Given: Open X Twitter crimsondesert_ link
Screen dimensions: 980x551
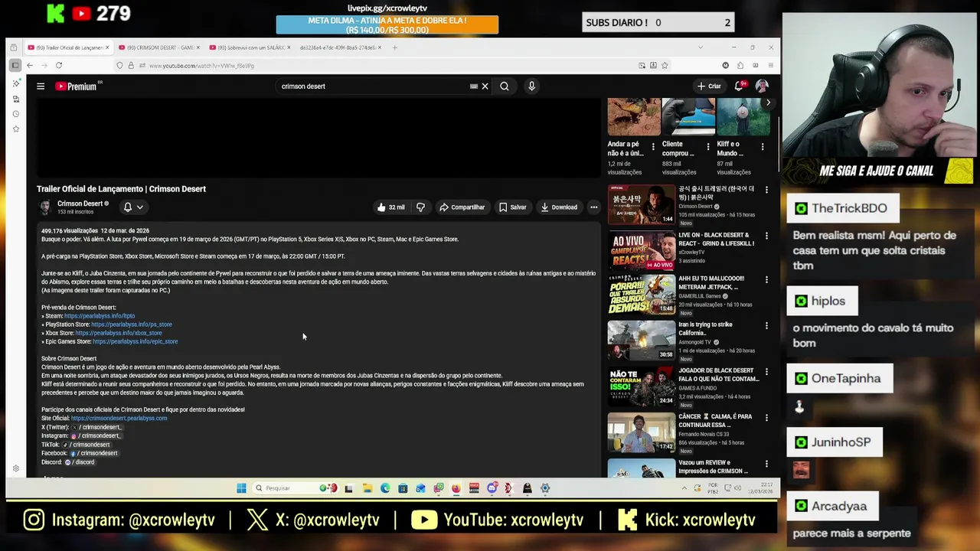Looking at the screenshot, I should click(97, 427).
